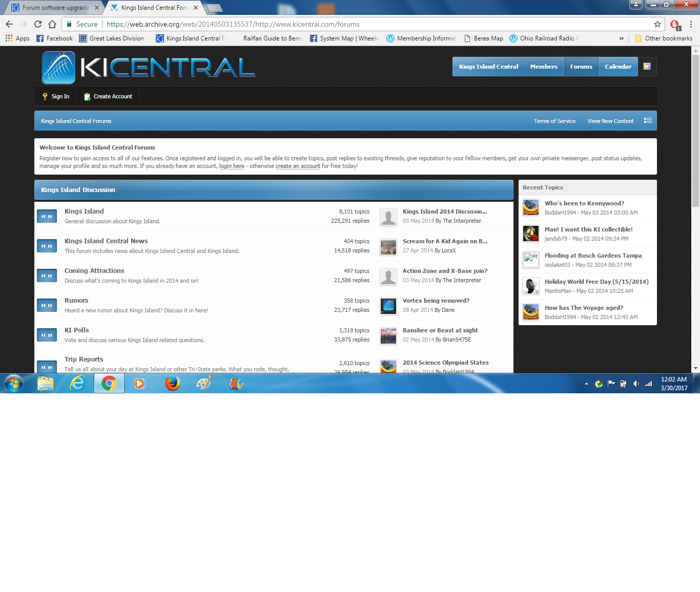
Task: Open the Coming Attractions forum
Action: pyautogui.click(x=94, y=271)
